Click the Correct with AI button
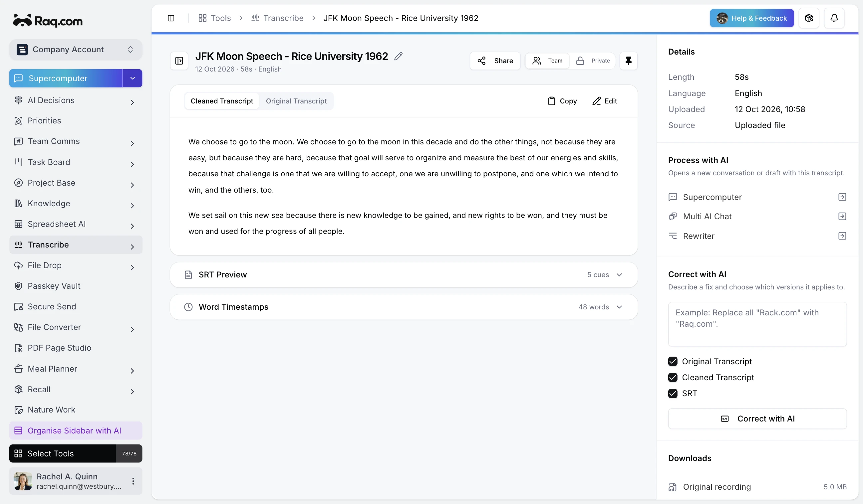 pyautogui.click(x=757, y=419)
